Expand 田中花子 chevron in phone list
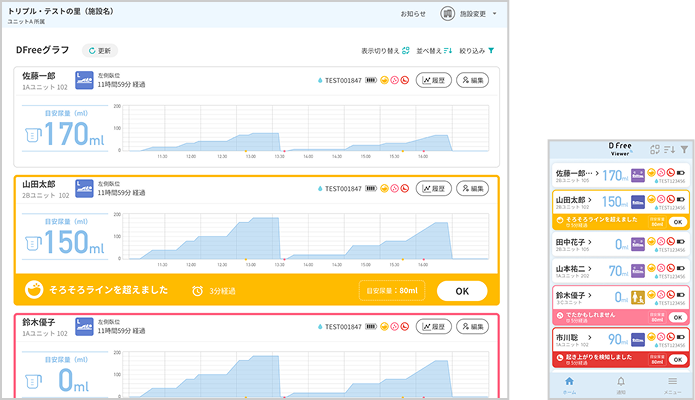This screenshot has width=695, height=400. click(x=590, y=242)
